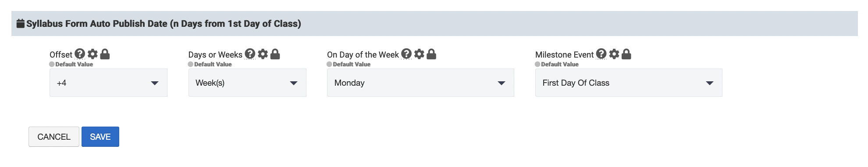Click the lock icon for On Day of the Week
The image size is (868, 167).
coord(431,54)
